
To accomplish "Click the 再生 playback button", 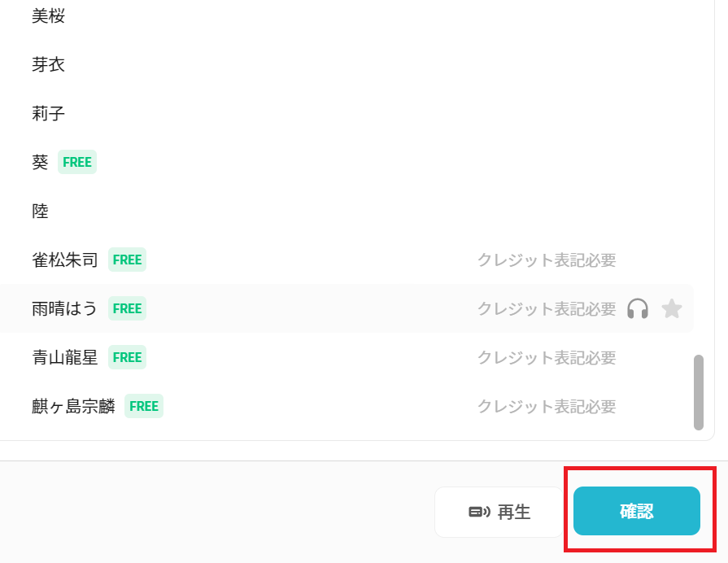I will pos(499,512).
